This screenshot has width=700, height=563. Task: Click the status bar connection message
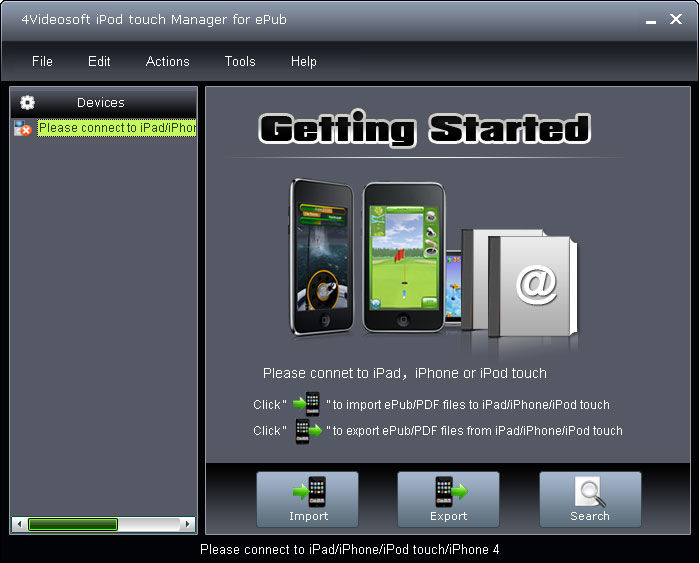coord(350,550)
